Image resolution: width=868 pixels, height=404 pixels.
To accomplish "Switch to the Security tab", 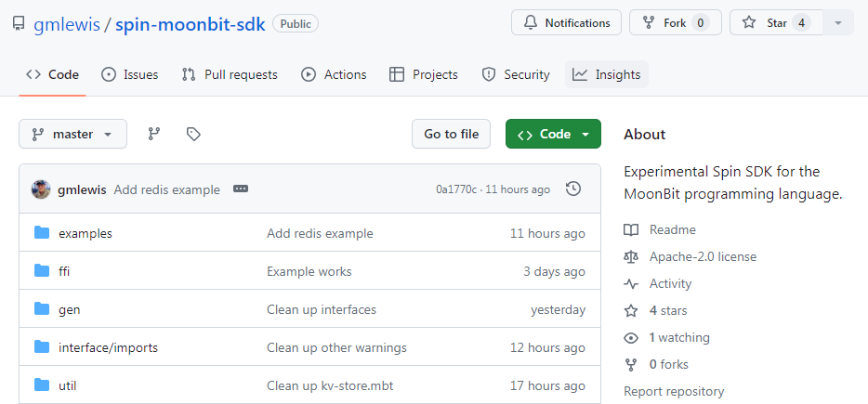I will (x=516, y=74).
